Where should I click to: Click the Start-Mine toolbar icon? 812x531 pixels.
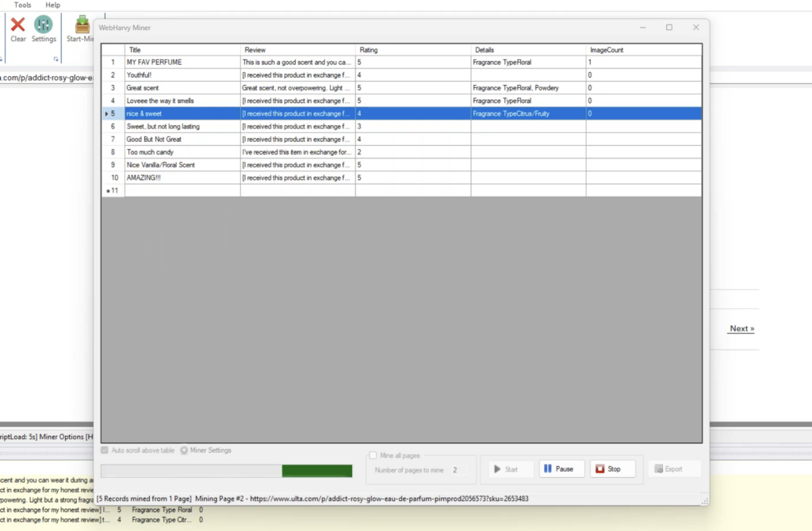click(x=81, y=25)
